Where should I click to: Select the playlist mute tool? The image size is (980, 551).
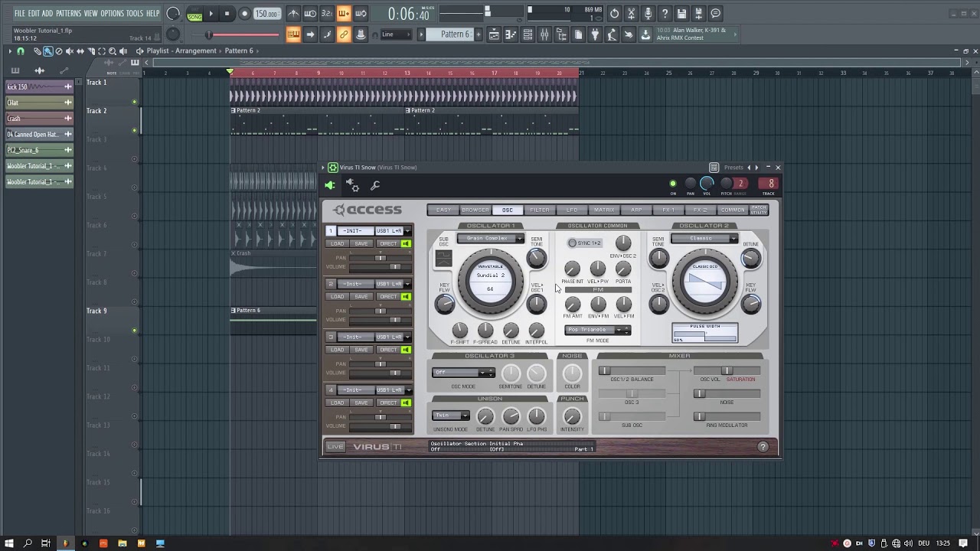(x=70, y=51)
